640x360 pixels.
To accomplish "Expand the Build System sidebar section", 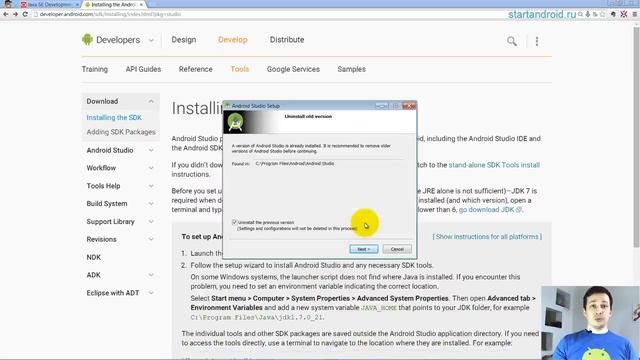I will (151, 204).
